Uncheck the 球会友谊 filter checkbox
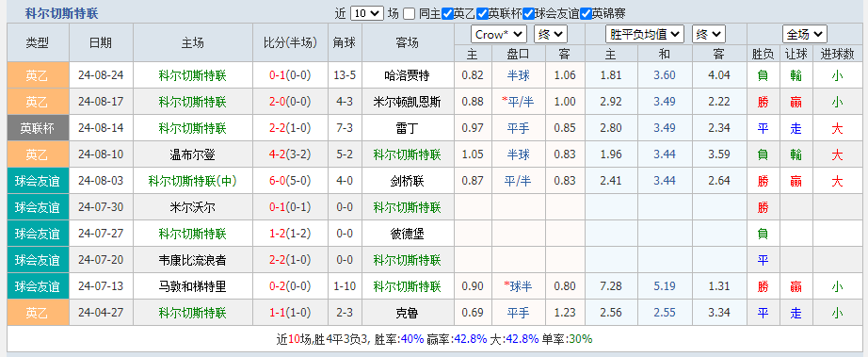Screen dimensions: 868x357 pyautogui.click(x=529, y=14)
